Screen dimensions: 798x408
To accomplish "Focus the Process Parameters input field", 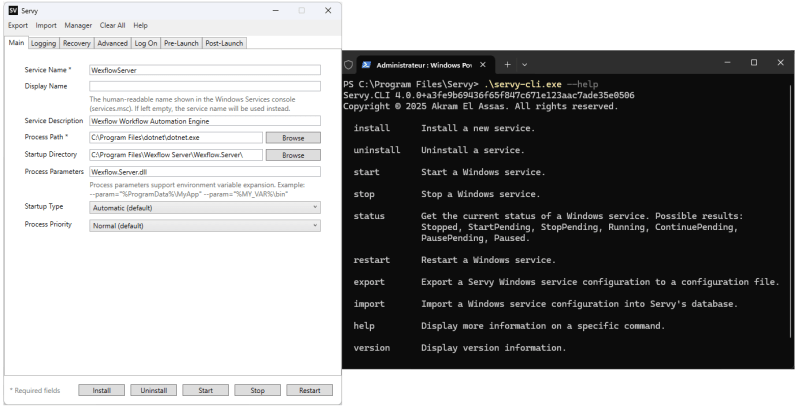I will (x=205, y=172).
